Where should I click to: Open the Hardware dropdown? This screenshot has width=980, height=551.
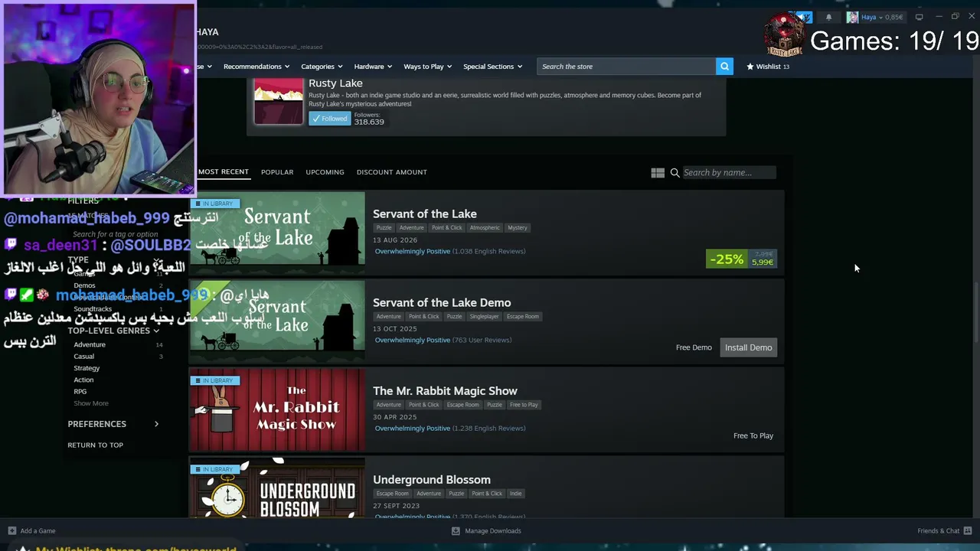(373, 67)
